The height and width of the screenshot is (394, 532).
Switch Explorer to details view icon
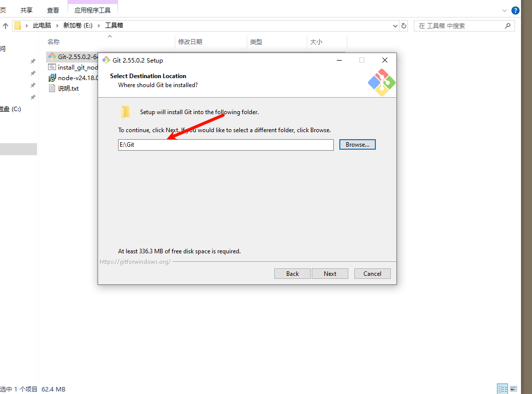[x=502, y=389]
